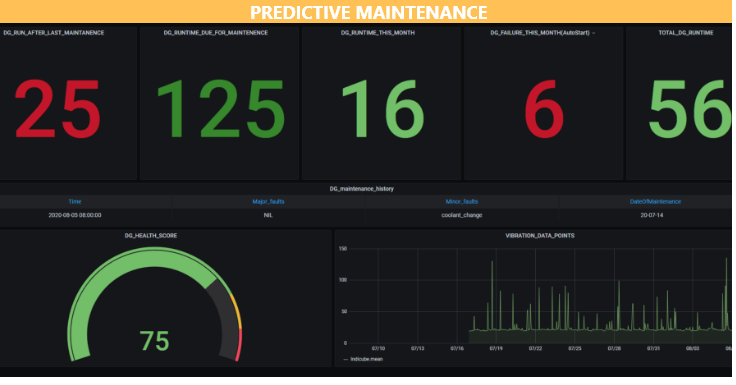Click the 08/03 x-axis date label
Image resolution: width=736 pixels, height=385 pixels.
click(x=693, y=349)
